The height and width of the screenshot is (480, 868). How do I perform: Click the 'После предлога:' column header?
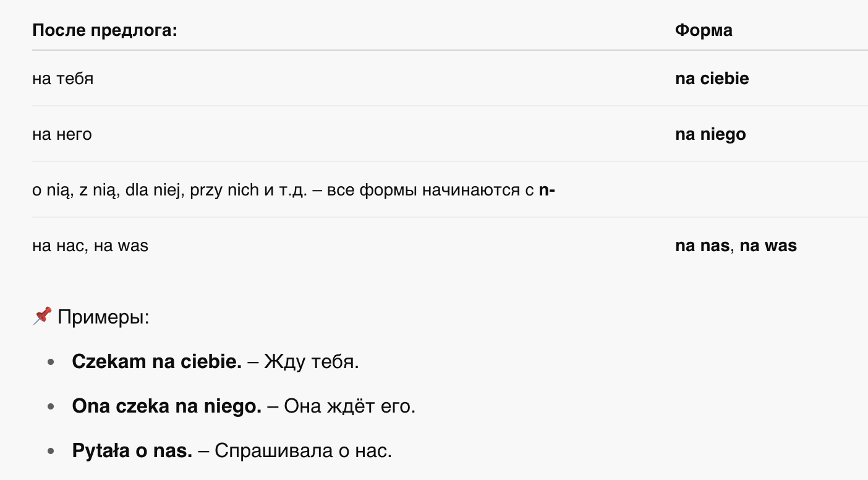click(104, 30)
